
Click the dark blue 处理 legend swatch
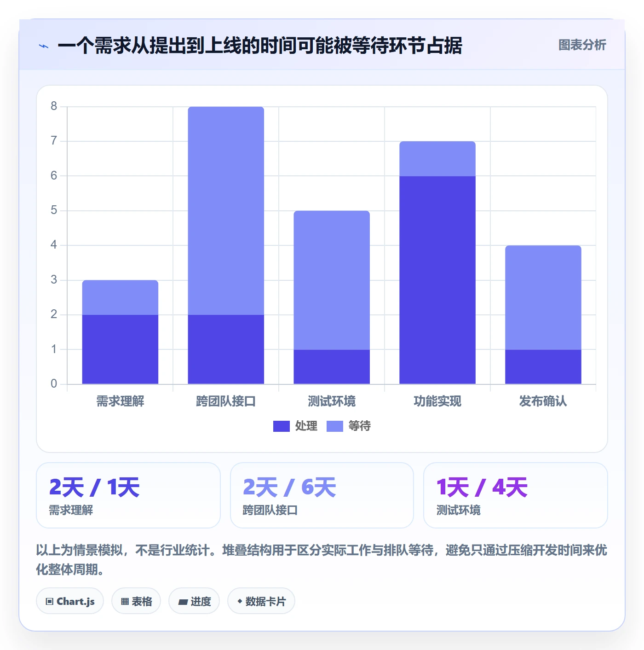pos(282,426)
